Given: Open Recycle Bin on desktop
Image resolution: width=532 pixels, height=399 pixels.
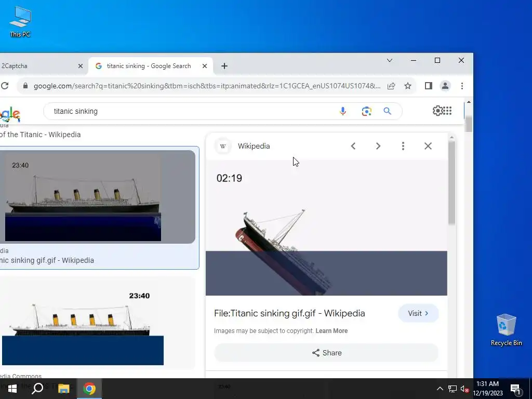Looking at the screenshot, I should coord(506,329).
